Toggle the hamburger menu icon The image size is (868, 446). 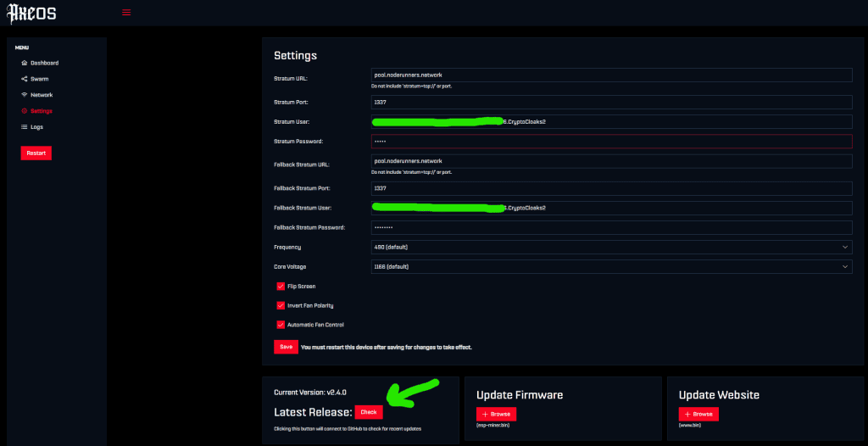click(x=126, y=12)
